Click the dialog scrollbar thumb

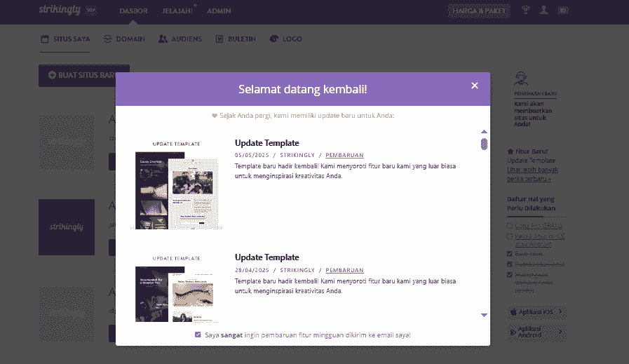click(484, 144)
